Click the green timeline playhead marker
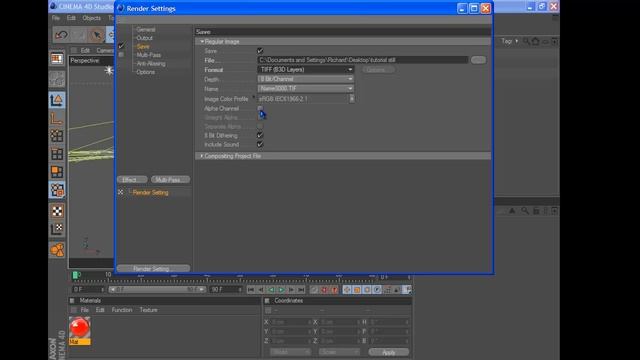 pyautogui.click(x=76, y=275)
